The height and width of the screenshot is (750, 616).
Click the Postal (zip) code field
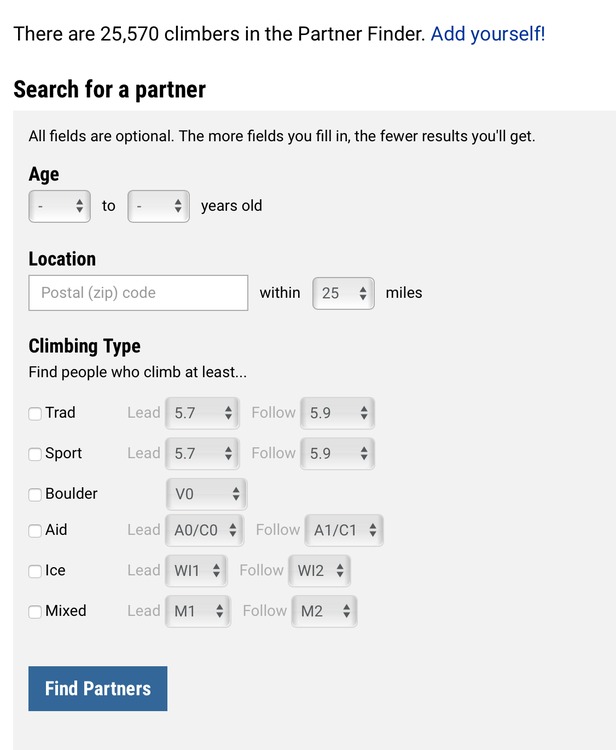[x=138, y=293]
